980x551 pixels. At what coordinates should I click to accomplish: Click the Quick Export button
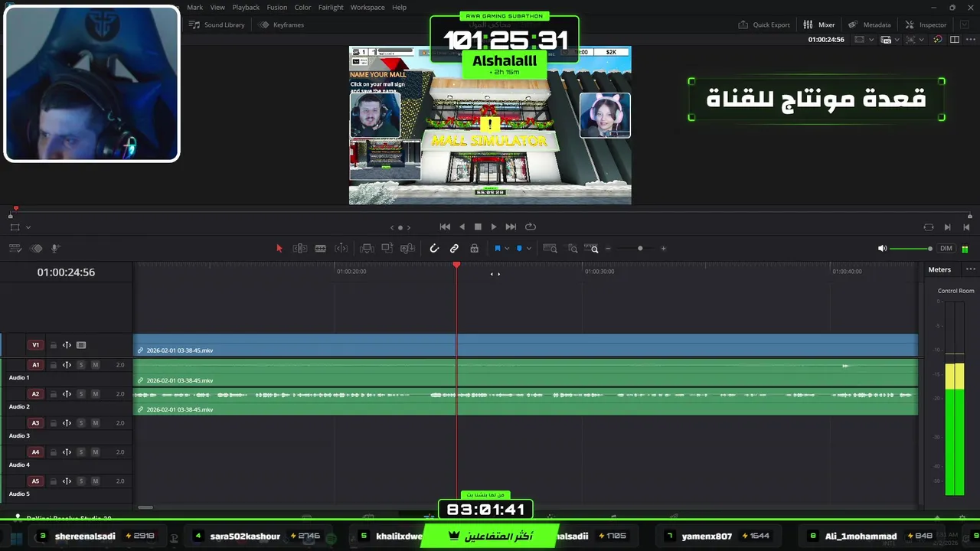point(764,24)
